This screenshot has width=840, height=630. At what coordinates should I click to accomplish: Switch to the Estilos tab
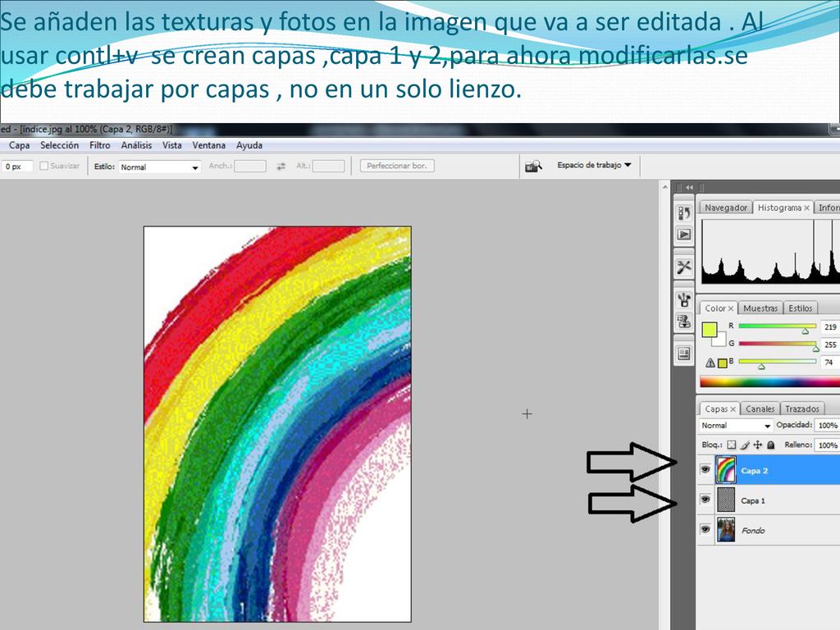click(x=801, y=308)
